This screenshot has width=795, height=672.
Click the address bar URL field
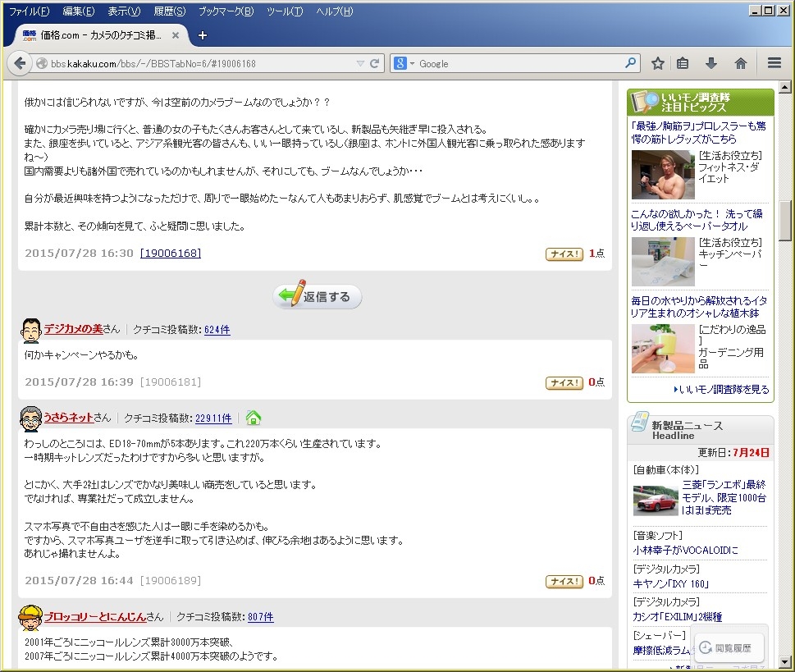(x=202, y=63)
